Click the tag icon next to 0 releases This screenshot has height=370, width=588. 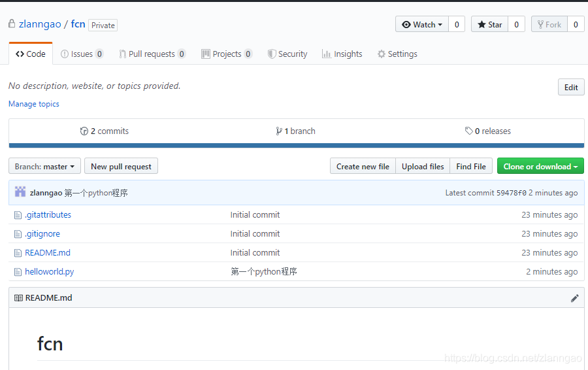[468, 131]
